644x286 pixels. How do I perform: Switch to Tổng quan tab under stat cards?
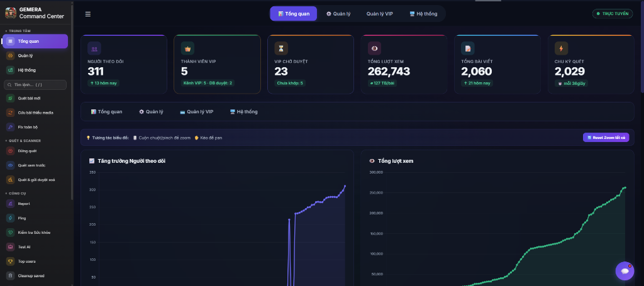point(106,112)
